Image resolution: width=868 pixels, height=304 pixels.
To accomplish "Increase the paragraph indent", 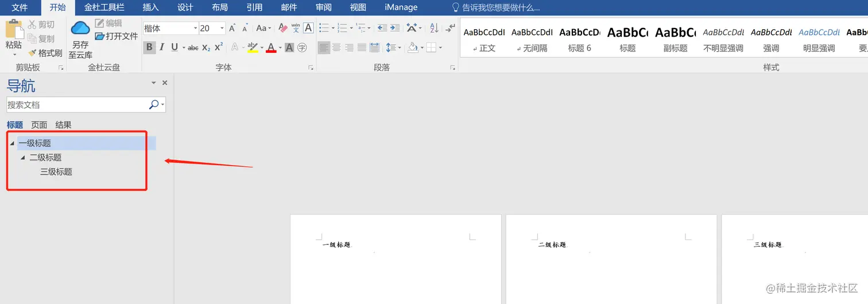I will (x=396, y=28).
